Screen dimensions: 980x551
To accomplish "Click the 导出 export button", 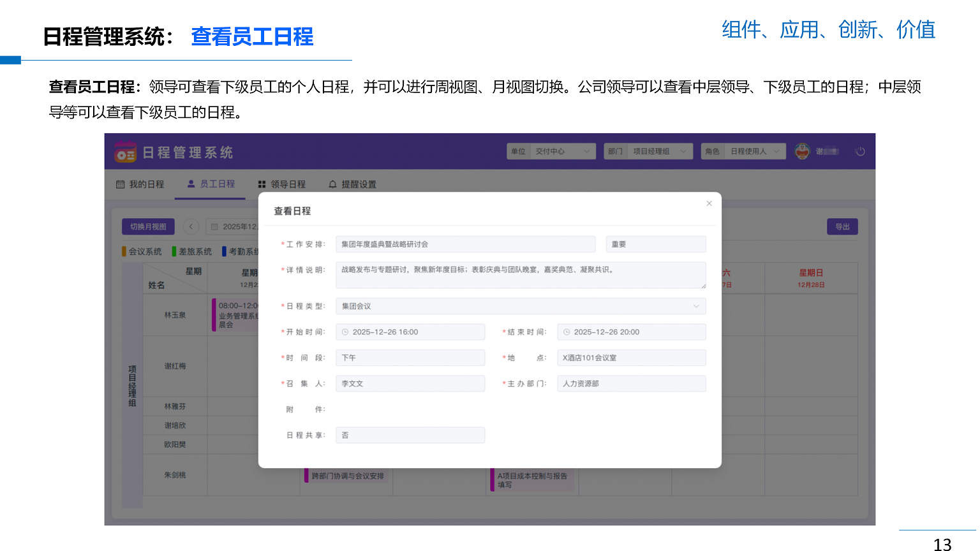I will (x=842, y=226).
